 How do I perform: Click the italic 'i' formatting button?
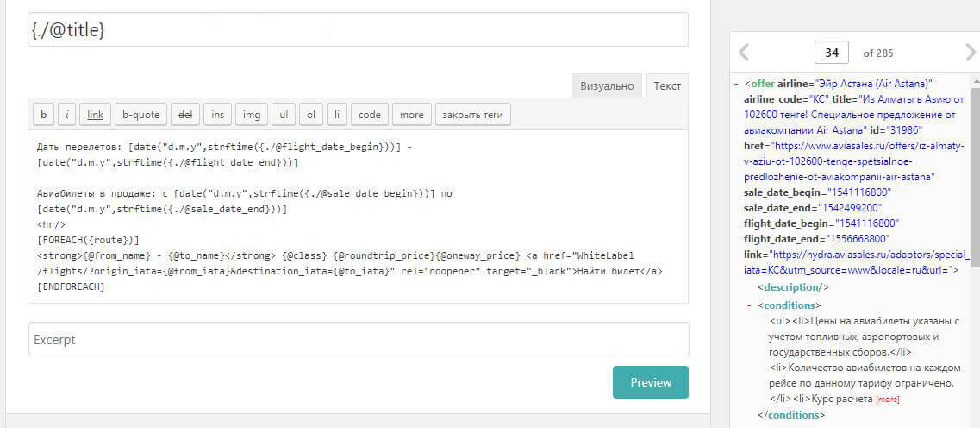[67, 115]
